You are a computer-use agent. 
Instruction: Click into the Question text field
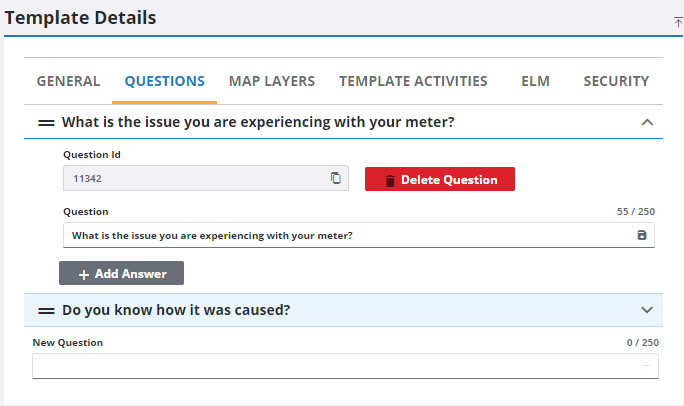340,235
